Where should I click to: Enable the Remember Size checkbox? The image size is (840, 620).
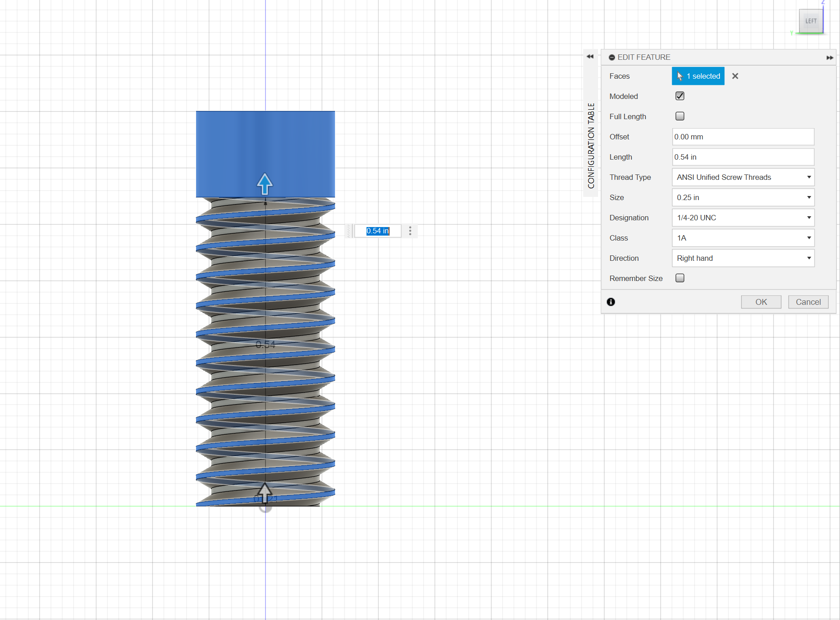tap(680, 278)
